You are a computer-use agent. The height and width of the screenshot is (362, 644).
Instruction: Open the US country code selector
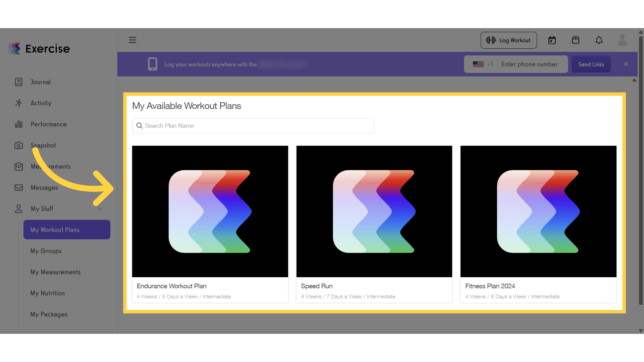coord(482,64)
